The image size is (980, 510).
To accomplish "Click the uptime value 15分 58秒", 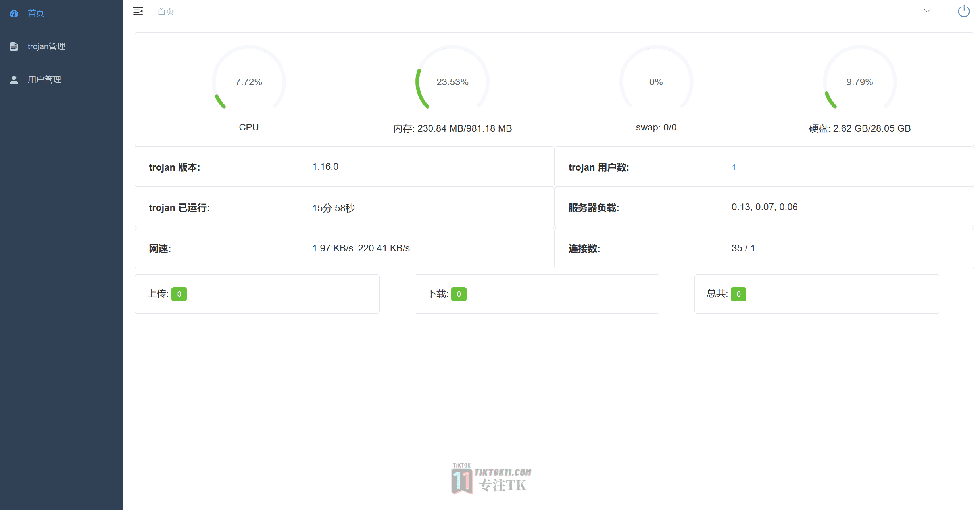I will tap(333, 208).
